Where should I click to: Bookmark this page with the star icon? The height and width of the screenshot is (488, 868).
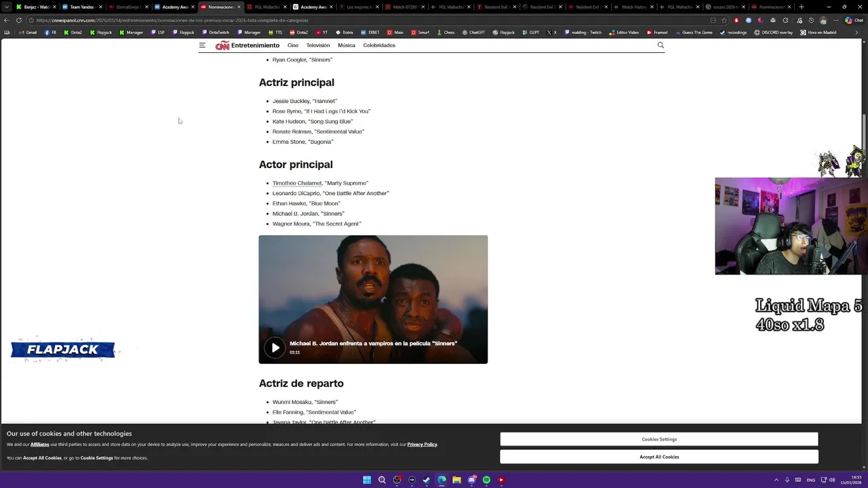[x=724, y=20]
